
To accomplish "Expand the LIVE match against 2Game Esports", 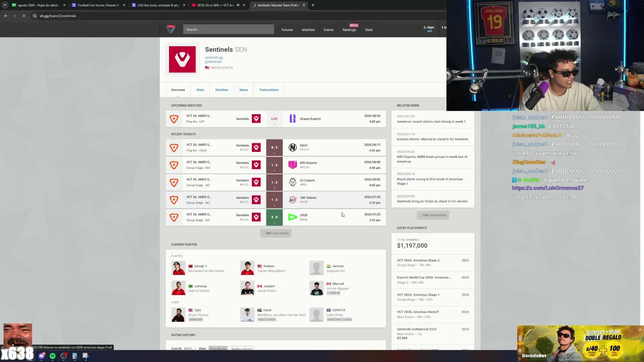I will (274, 119).
